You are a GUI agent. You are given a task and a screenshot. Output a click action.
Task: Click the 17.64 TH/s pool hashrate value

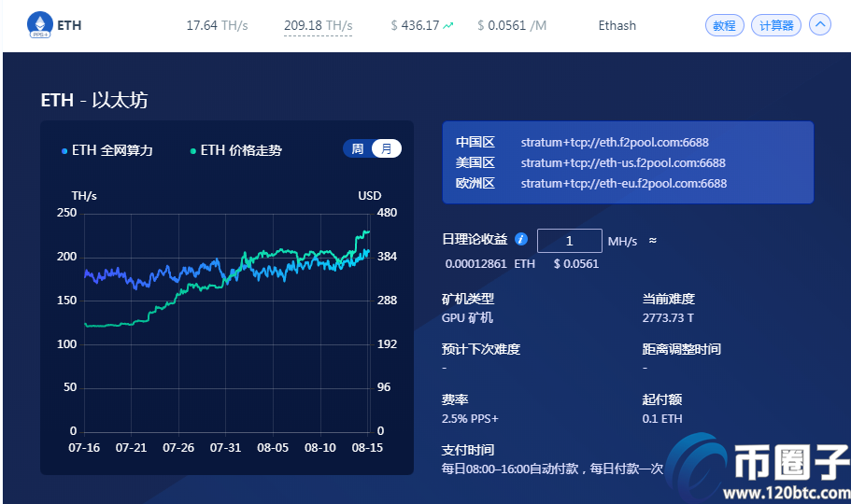click(x=217, y=25)
